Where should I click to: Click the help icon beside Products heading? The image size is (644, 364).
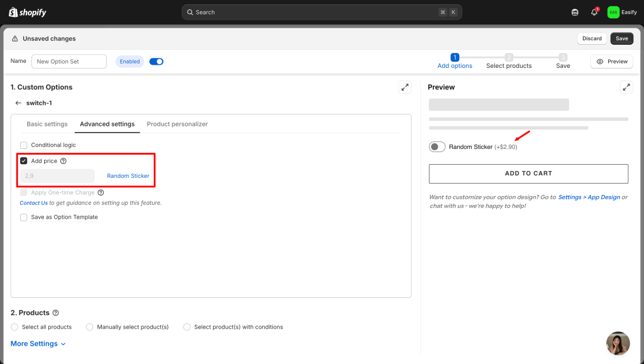pos(56,313)
